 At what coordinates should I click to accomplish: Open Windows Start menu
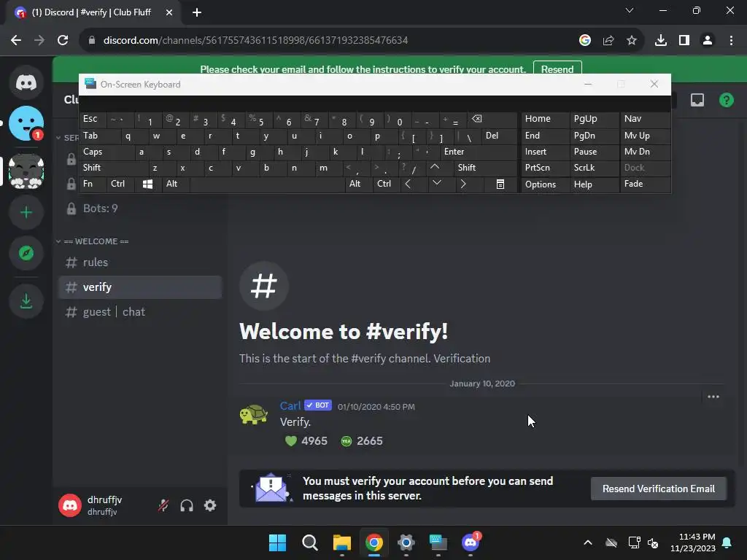point(278,542)
